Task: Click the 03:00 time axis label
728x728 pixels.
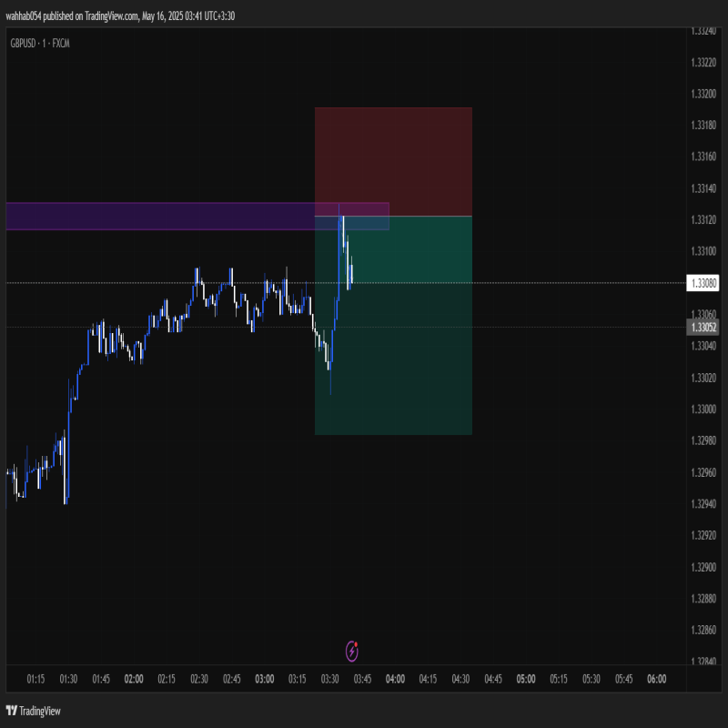Action: 265,679
